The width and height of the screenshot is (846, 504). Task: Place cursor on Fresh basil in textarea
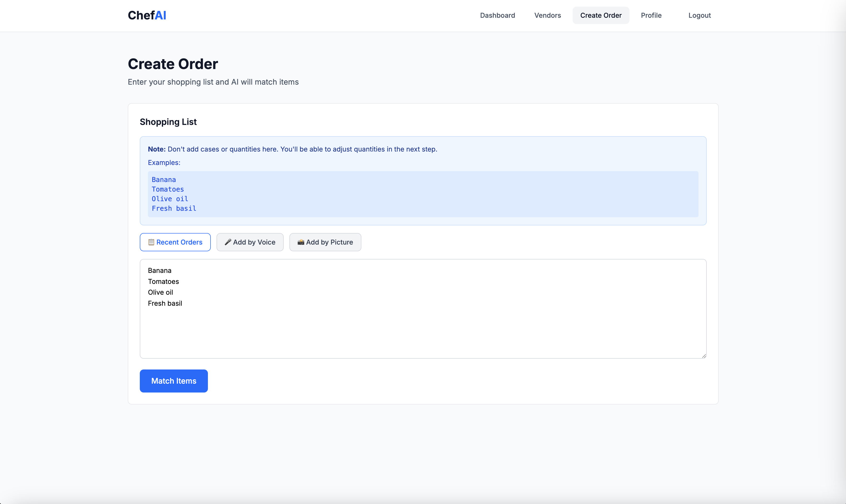(x=165, y=303)
